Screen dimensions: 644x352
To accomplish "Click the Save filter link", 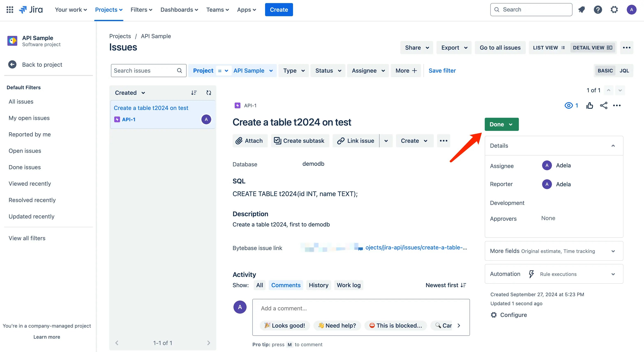I will [x=442, y=70].
